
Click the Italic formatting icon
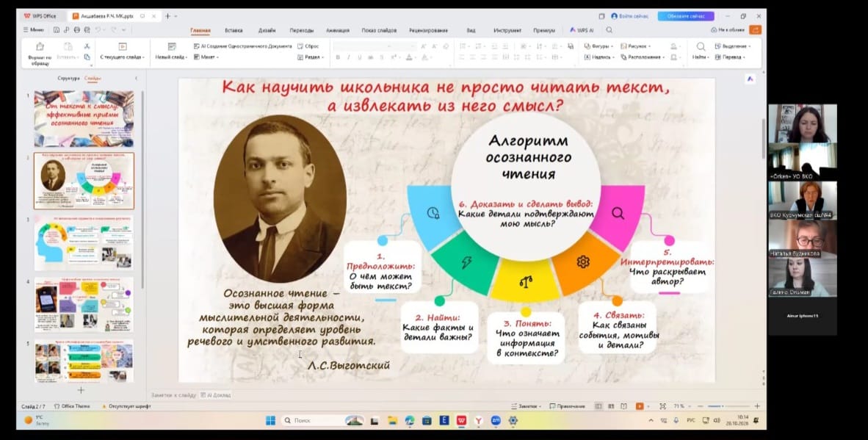348,57
